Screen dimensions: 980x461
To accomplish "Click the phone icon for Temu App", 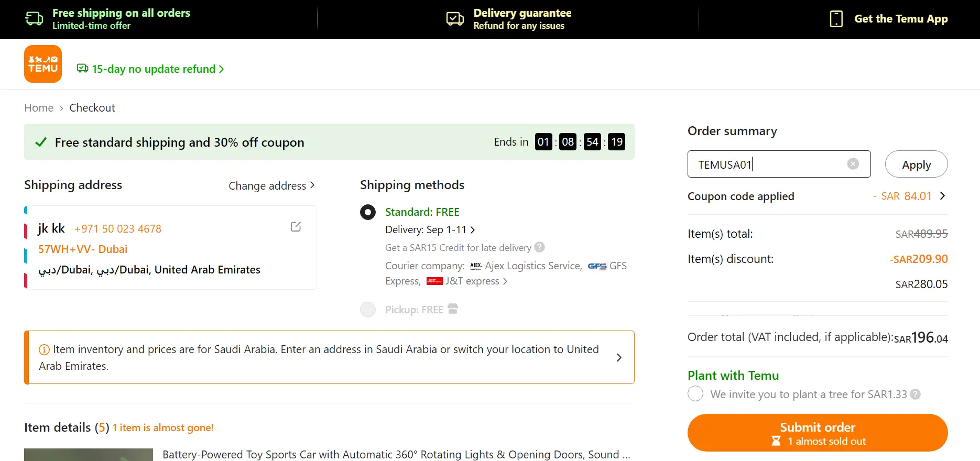I will tap(836, 19).
